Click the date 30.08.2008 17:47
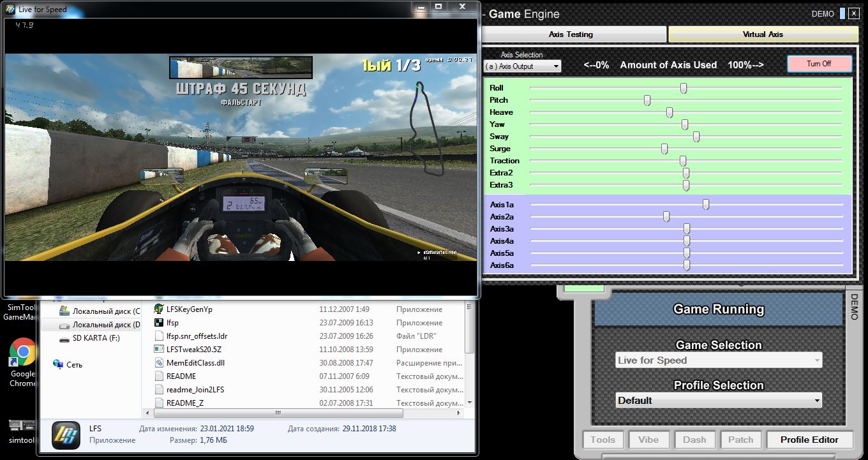The image size is (868, 460). 347,363
